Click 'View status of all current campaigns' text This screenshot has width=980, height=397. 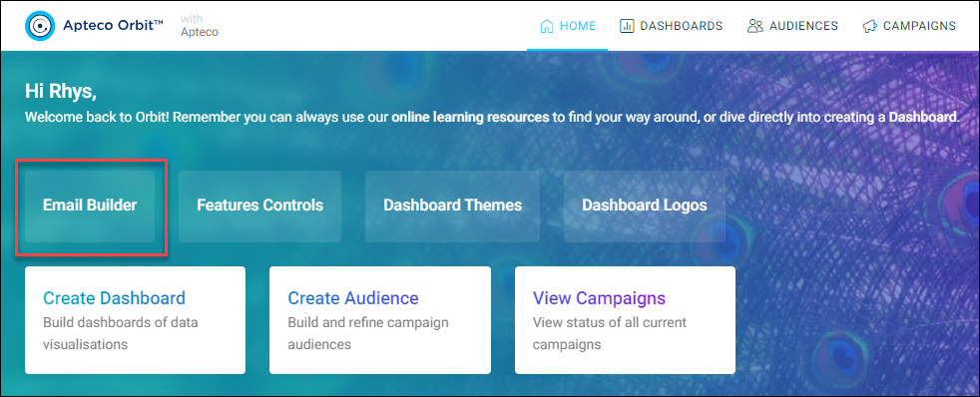[x=610, y=333]
